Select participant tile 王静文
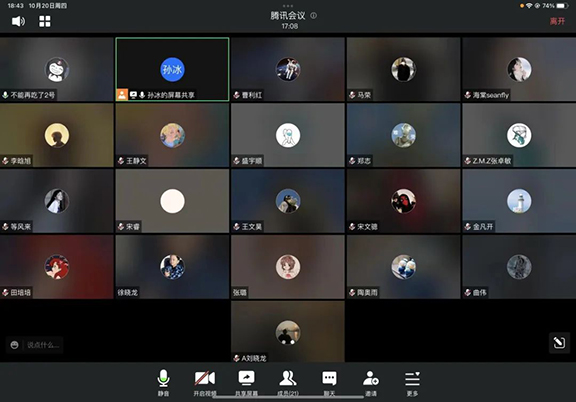 172,135
